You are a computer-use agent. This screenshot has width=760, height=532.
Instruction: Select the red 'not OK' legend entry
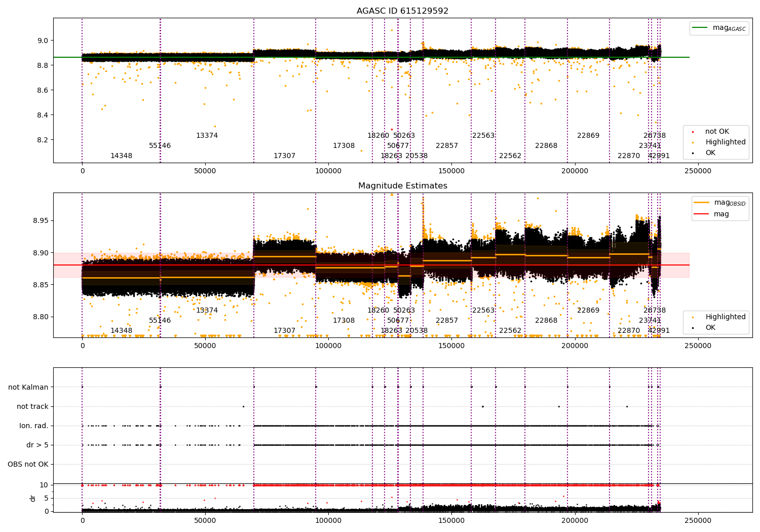click(711, 132)
